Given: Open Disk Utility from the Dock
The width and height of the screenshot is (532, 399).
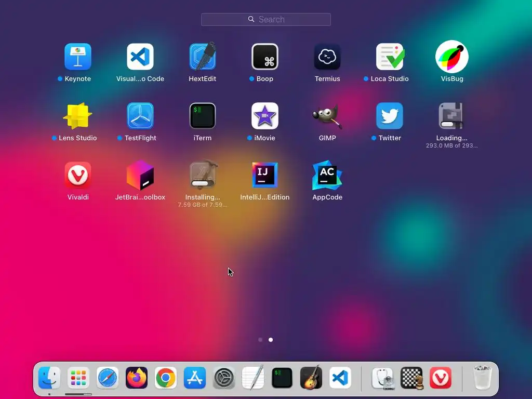Looking at the screenshot, I should click(382, 378).
